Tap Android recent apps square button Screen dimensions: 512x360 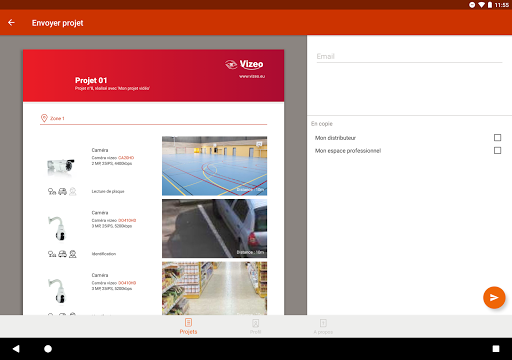[496, 349]
